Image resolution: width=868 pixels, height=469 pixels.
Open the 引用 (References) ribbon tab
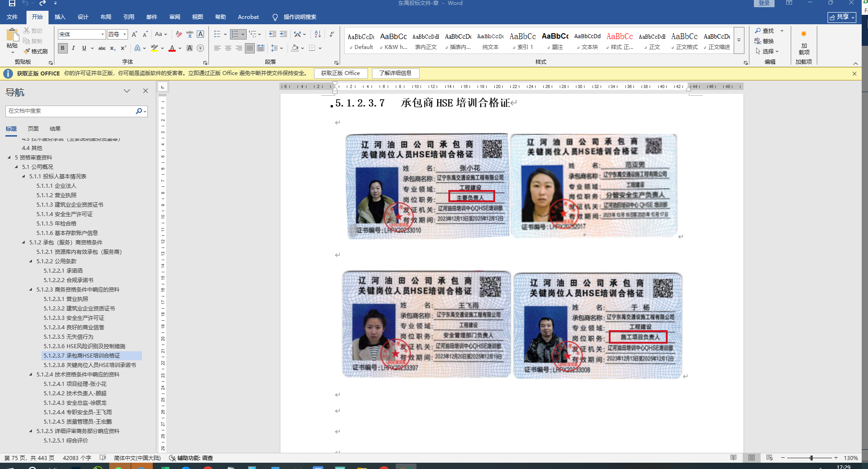pyautogui.click(x=129, y=17)
